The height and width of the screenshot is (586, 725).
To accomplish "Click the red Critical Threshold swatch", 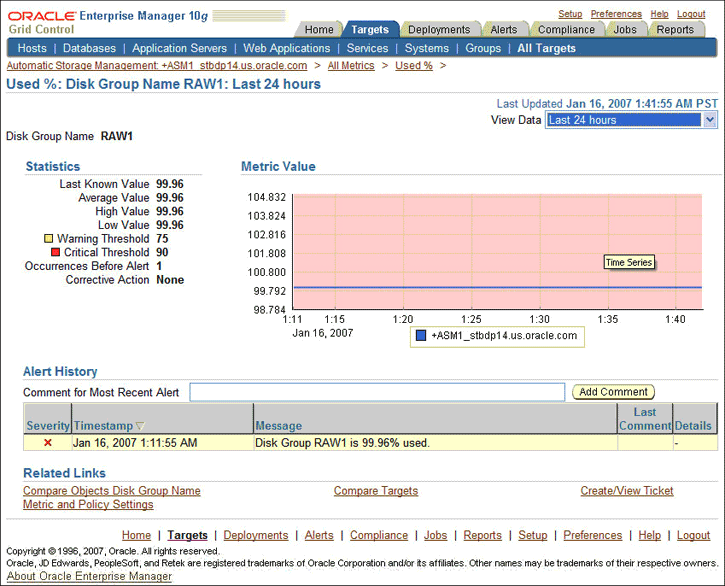I will (x=55, y=253).
